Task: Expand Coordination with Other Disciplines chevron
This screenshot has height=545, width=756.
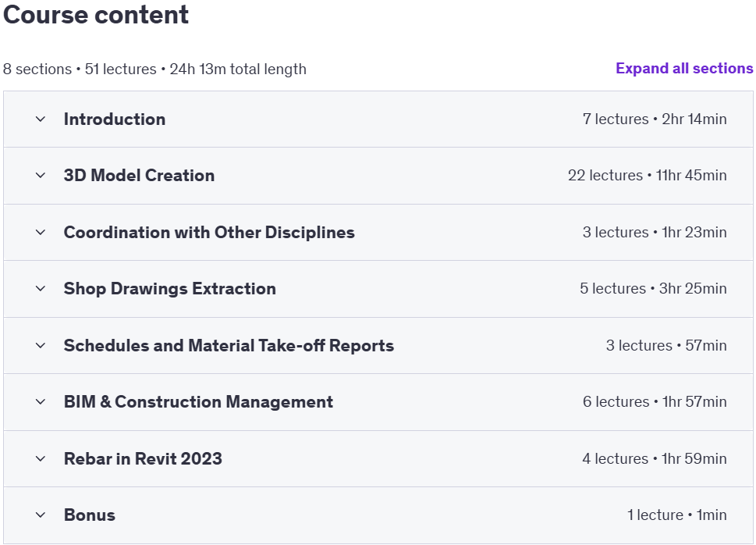Action: pos(41,232)
